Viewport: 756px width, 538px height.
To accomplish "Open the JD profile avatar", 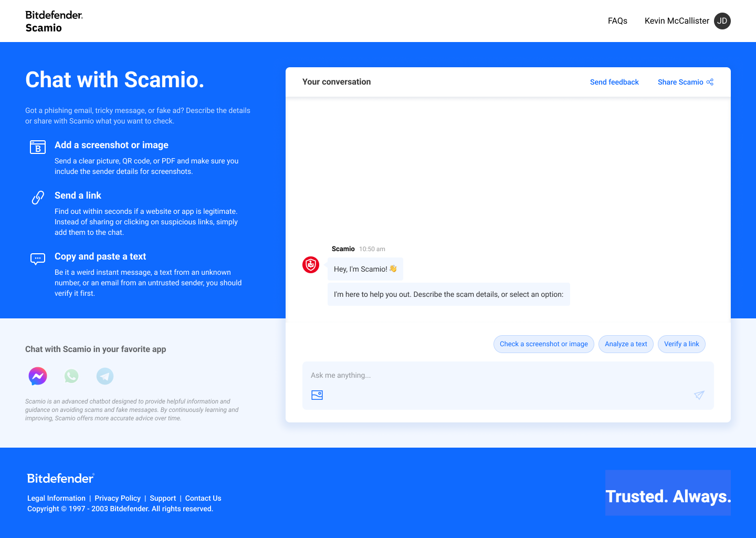I will point(722,21).
